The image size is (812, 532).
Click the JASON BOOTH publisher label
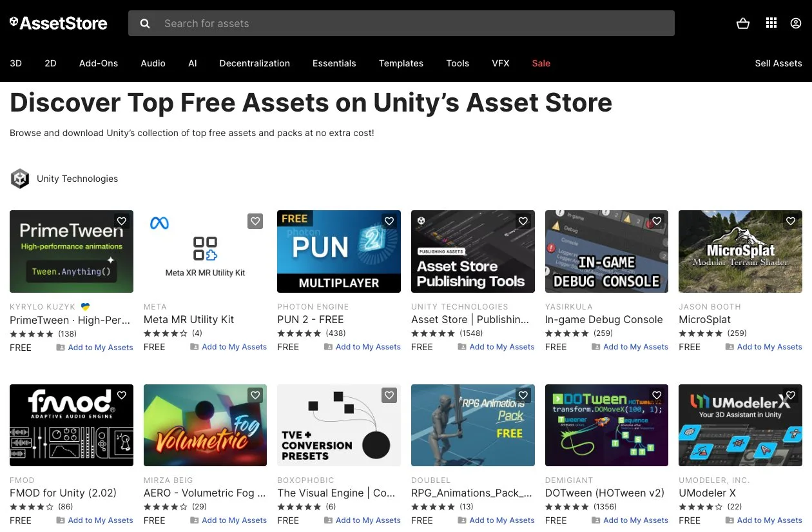point(710,307)
